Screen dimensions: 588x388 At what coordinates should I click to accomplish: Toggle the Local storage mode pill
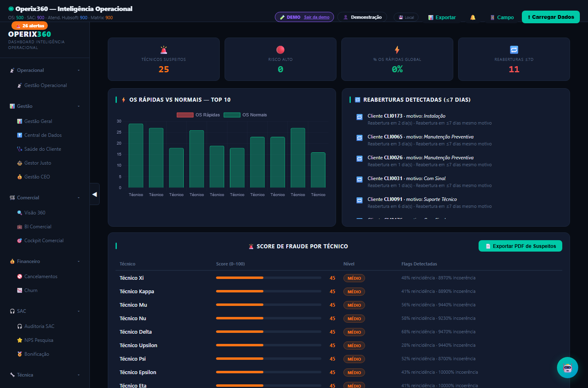tap(406, 17)
